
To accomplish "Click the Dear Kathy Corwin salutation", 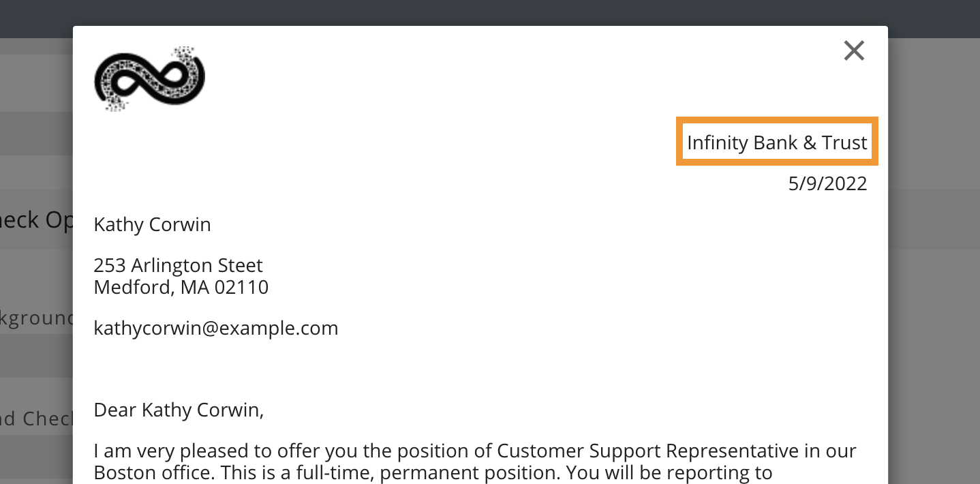I will 179,410.
